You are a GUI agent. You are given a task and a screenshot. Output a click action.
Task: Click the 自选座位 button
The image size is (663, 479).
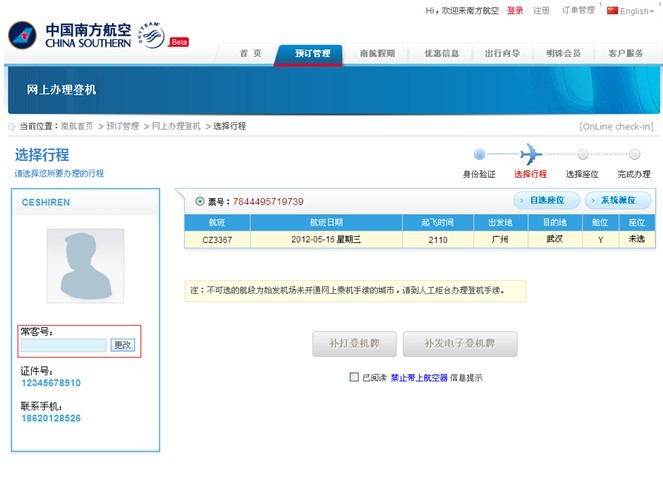click(547, 201)
